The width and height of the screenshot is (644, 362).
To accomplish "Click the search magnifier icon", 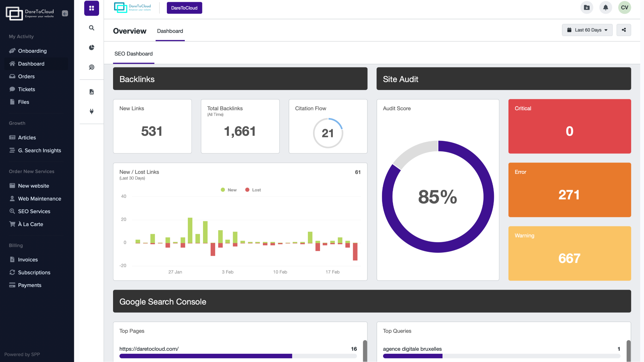I will click(x=91, y=28).
